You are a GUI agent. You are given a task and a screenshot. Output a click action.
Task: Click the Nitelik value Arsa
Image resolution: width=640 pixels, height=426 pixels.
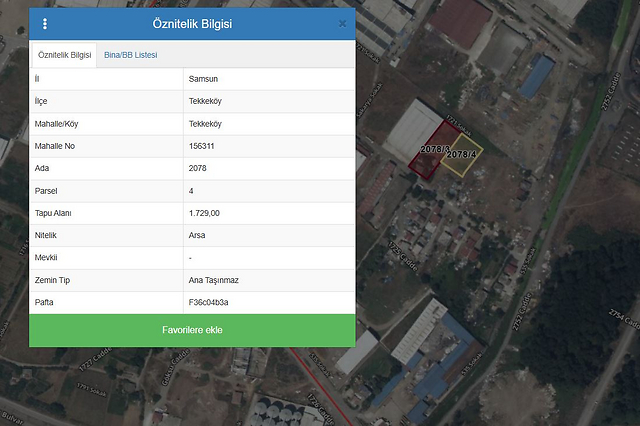(x=198, y=235)
